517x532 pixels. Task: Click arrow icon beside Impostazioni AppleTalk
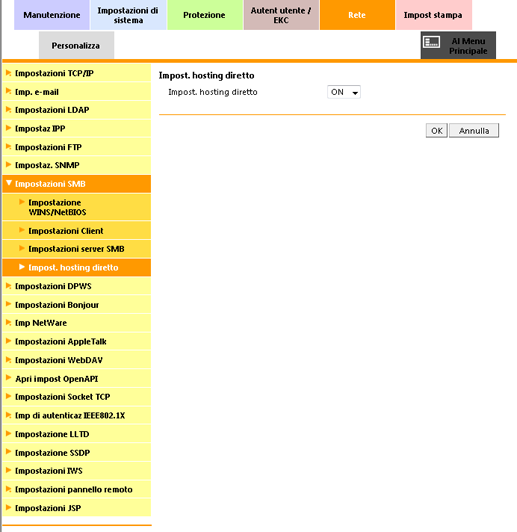point(9,341)
